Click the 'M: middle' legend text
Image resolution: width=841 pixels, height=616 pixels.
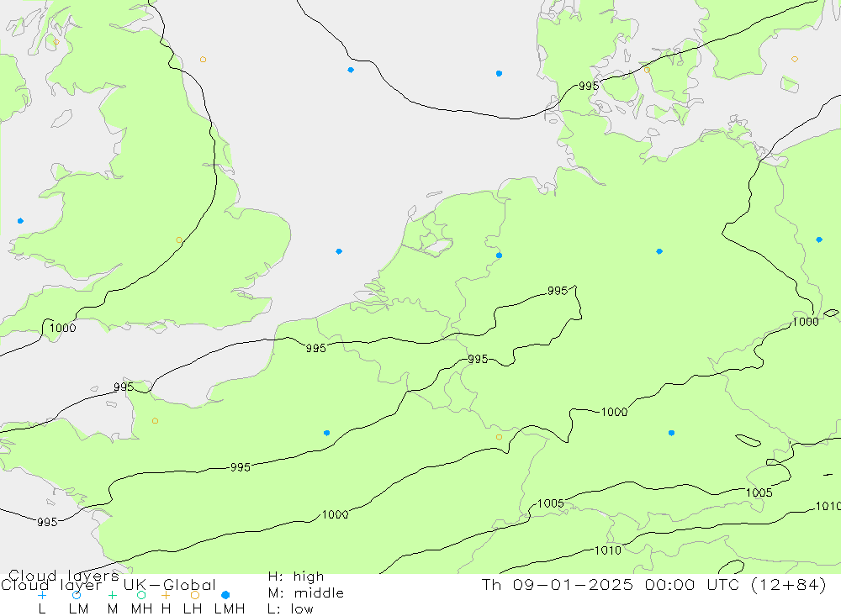[306, 593]
